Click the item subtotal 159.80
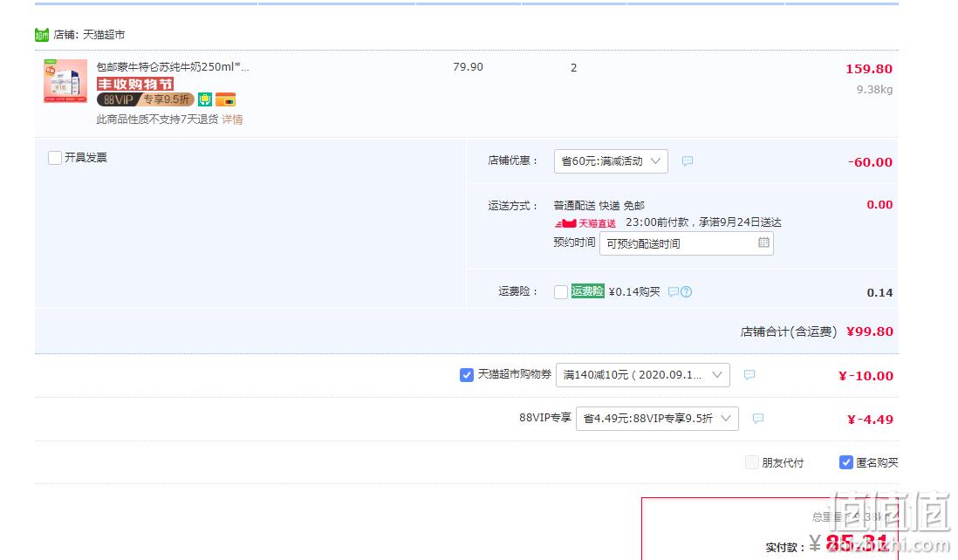Screen dimensions: 958x560 click(869, 69)
